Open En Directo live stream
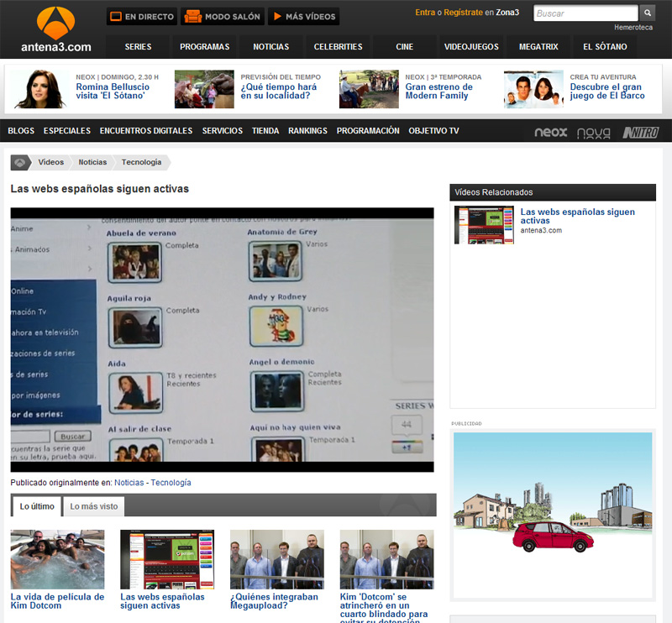 click(142, 17)
